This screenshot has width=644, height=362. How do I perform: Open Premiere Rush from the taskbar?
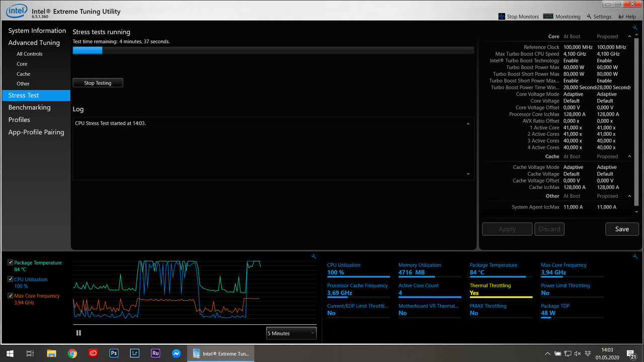point(155,353)
